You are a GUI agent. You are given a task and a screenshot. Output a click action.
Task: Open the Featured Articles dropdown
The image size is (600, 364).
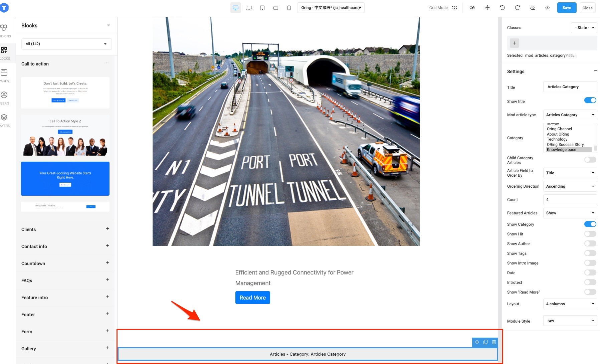click(x=570, y=213)
